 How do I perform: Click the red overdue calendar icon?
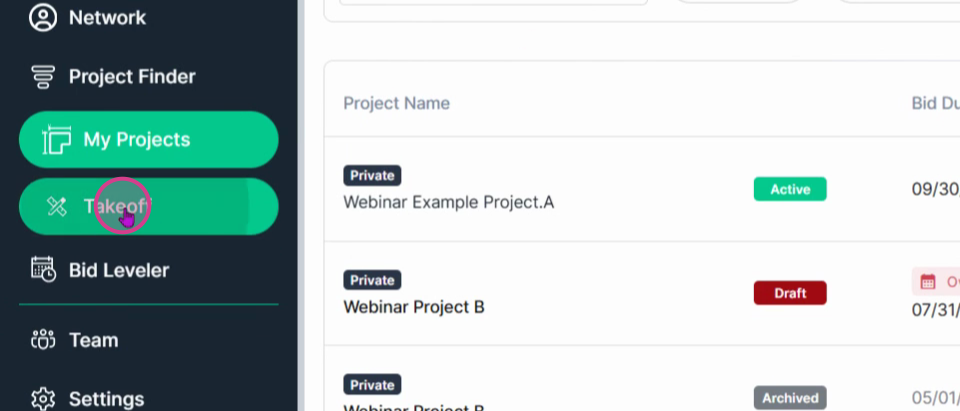928,282
